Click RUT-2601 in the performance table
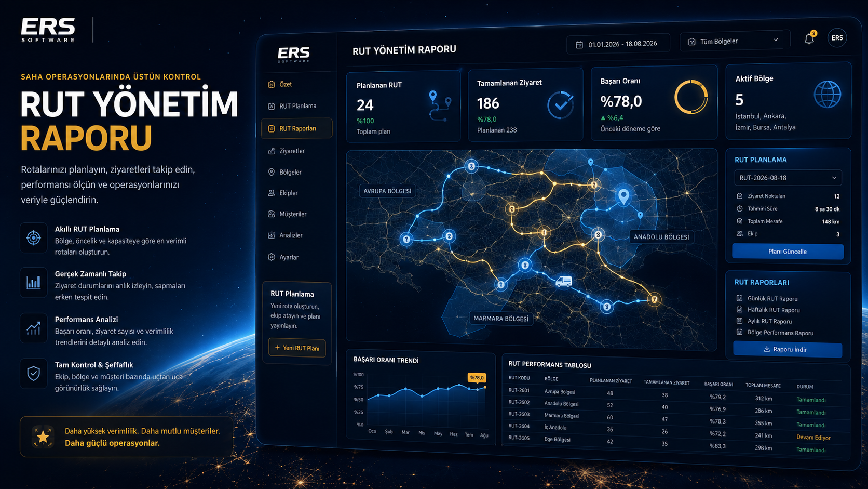 pyautogui.click(x=519, y=390)
